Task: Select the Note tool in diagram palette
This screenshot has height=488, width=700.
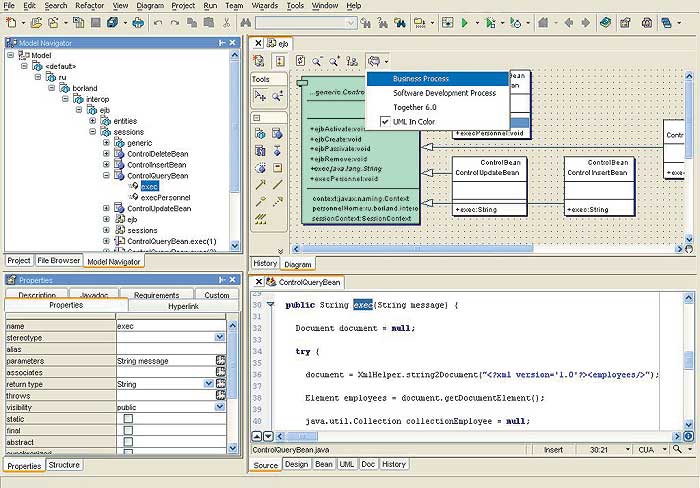Action: click(277, 168)
